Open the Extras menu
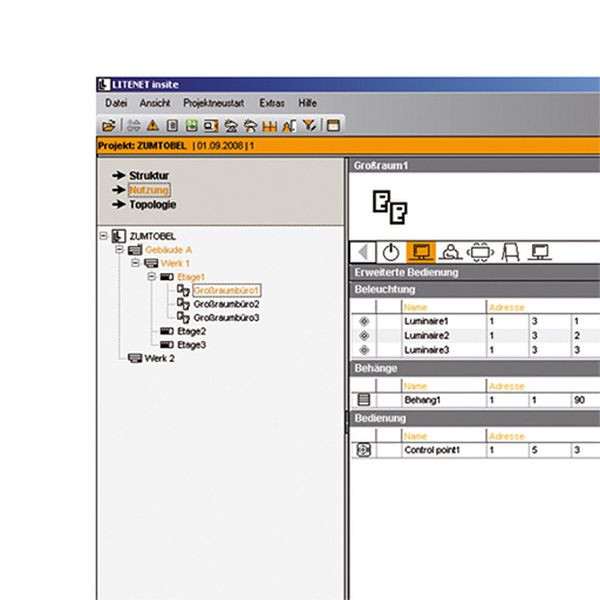 (x=272, y=103)
